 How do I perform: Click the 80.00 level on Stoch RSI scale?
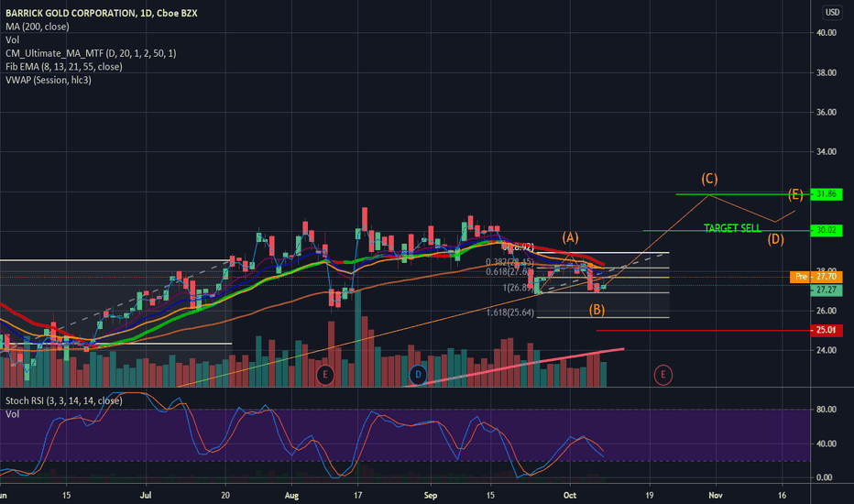[827, 410]
